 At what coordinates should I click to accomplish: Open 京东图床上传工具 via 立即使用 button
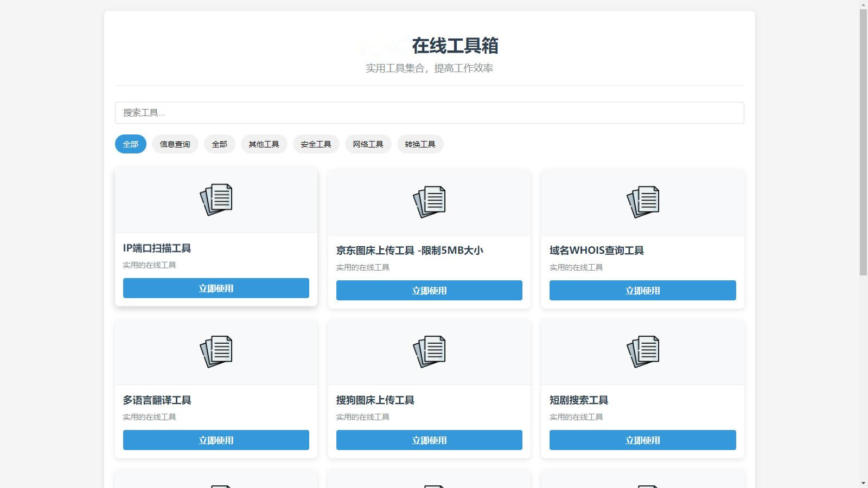(429, 290)
